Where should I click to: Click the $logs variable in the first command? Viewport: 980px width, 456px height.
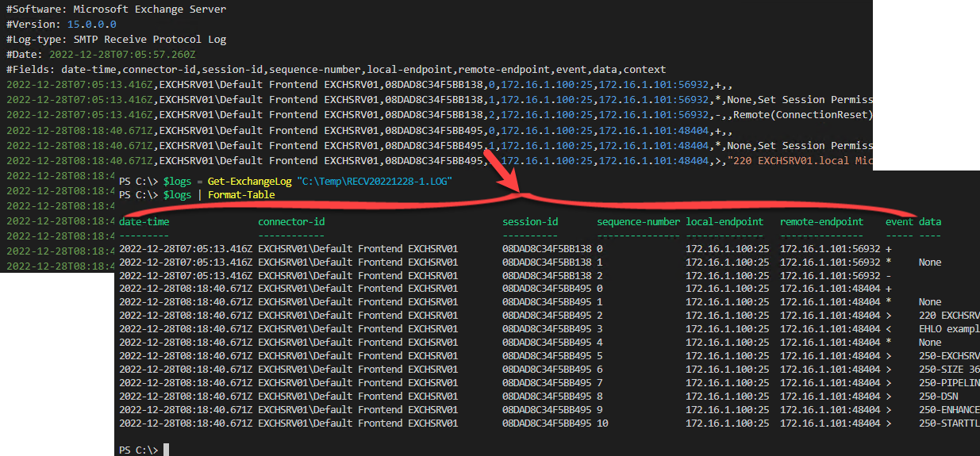pos(177,182)
